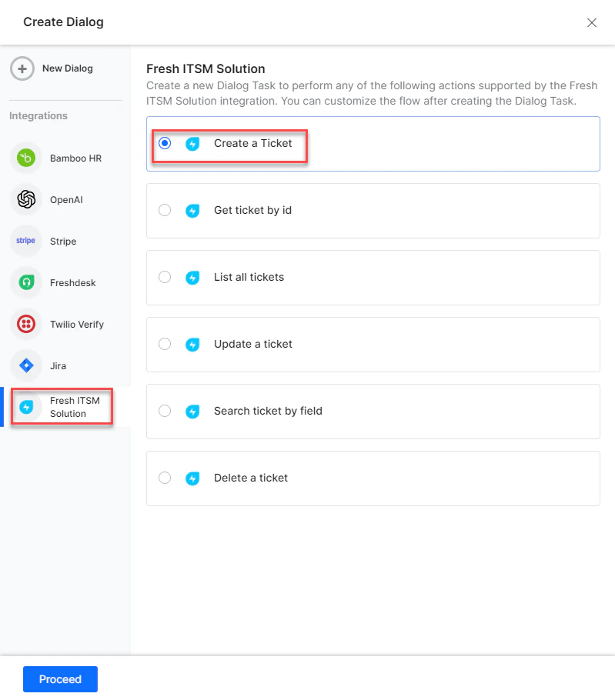Pick the Delete a ticket option
615x700 pixels.
coord(164,478)
